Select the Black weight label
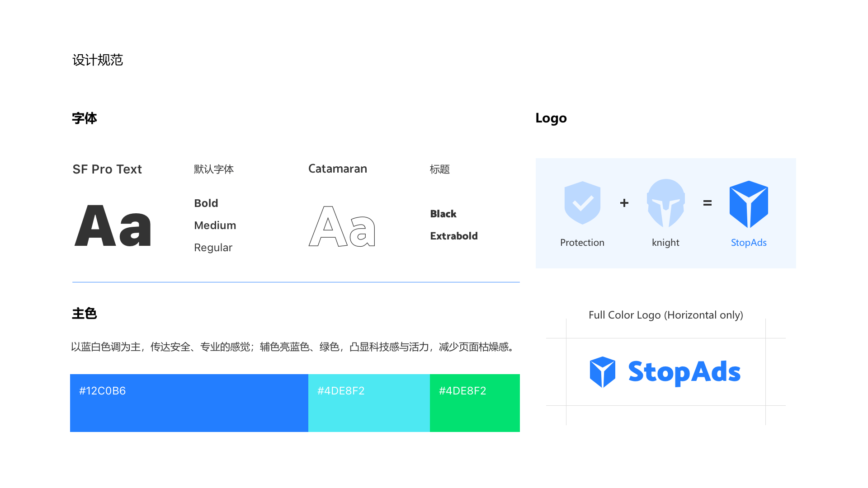868x488 pixels. [443, 213]
